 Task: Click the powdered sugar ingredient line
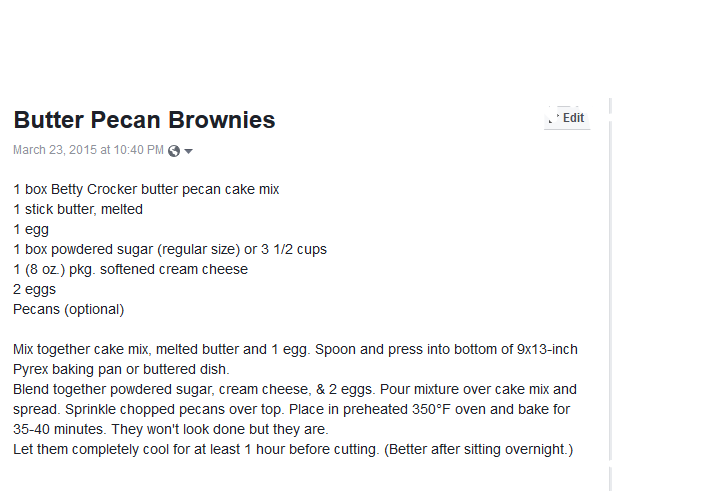[x=170, y=249]
